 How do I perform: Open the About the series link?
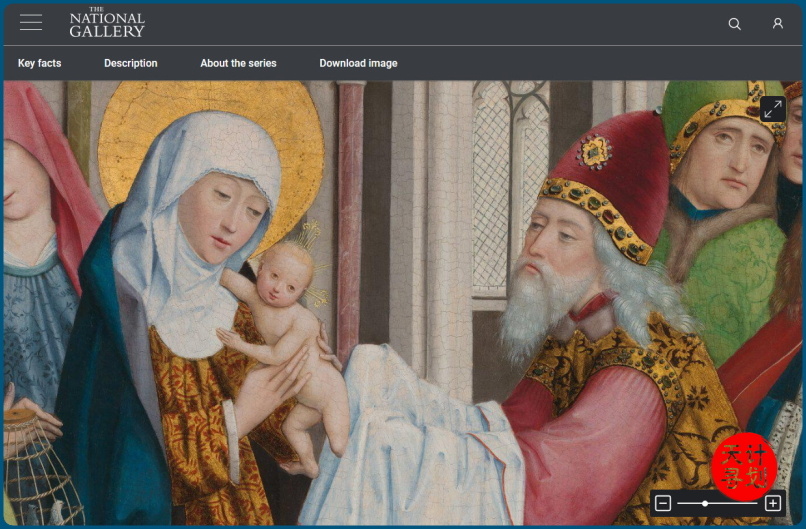point(238,63)
